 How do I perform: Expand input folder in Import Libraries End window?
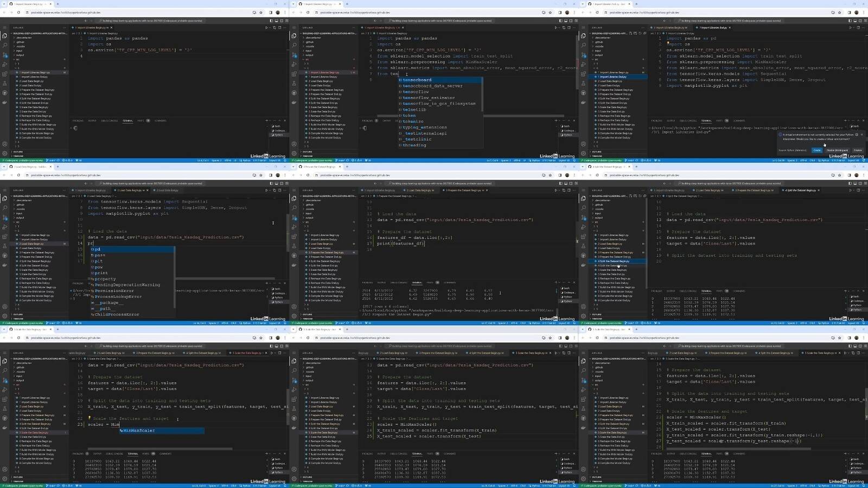click(597, 50)
